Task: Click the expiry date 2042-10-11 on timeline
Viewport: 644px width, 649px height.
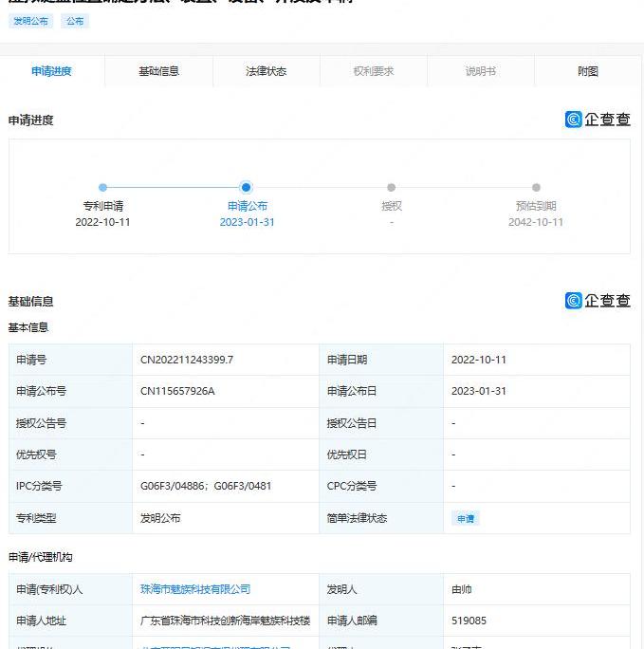Action: point(536,222)
